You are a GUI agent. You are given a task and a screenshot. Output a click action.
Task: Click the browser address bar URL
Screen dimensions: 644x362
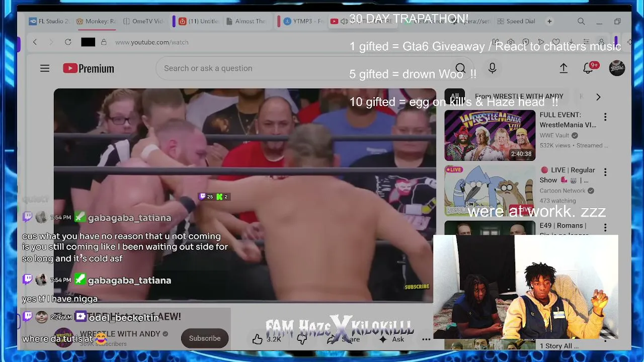pyautogui.click(x=151, y=42)
